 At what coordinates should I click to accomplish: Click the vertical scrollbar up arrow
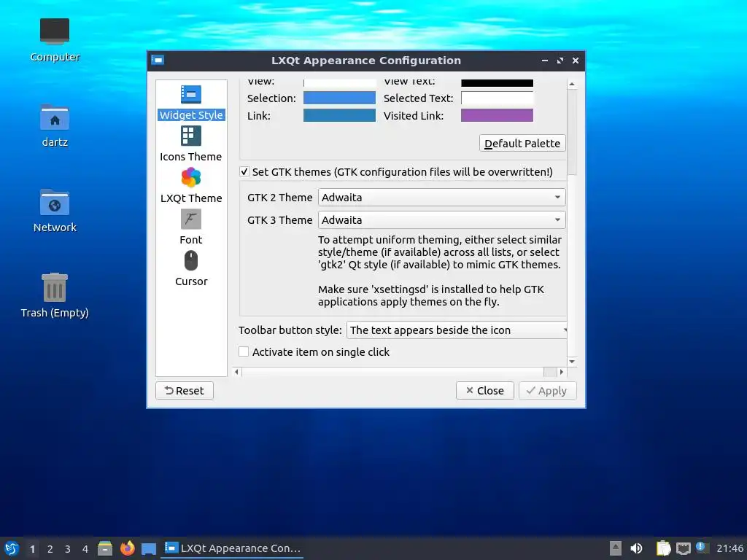tap(572, 85)
